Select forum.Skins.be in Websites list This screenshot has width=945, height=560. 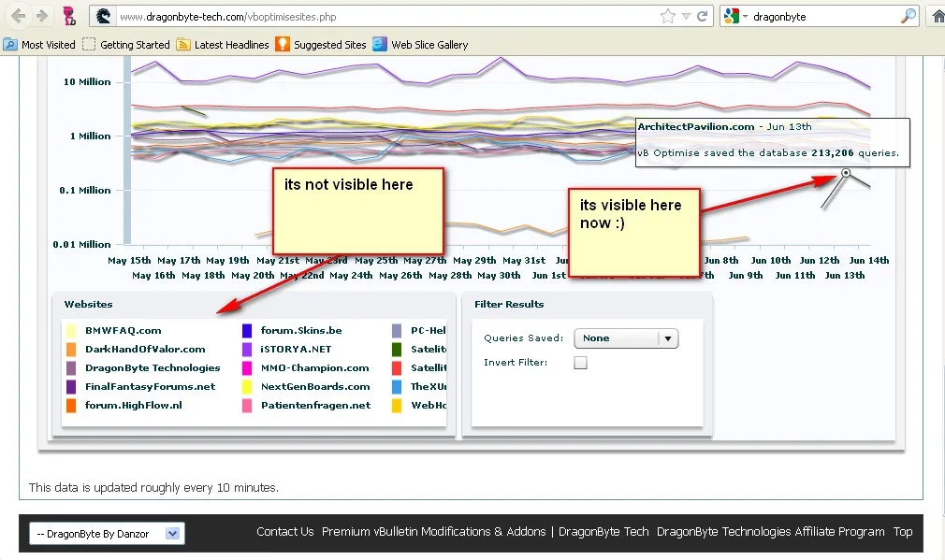click(301, 330)
